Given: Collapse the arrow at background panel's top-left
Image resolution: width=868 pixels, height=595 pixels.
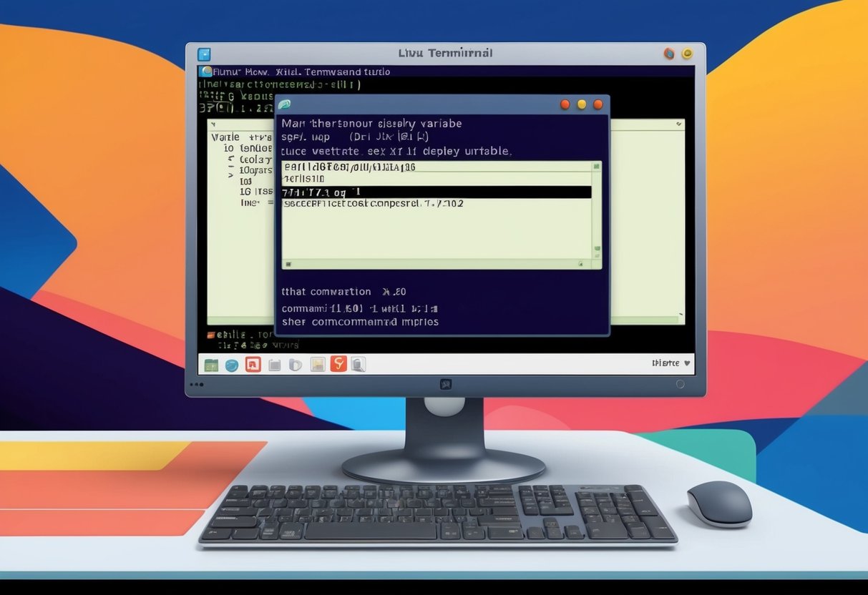Looking at the screenshot, I should [x=215, y=125].
